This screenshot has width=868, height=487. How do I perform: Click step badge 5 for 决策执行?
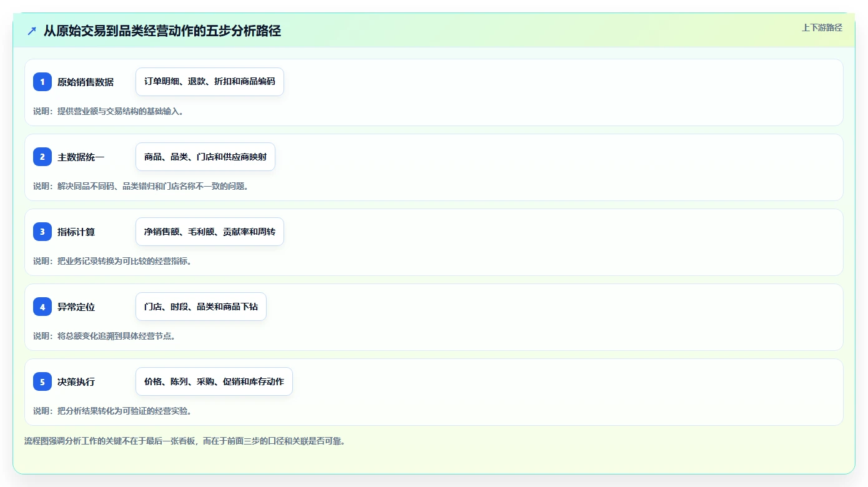pos(42,381)
